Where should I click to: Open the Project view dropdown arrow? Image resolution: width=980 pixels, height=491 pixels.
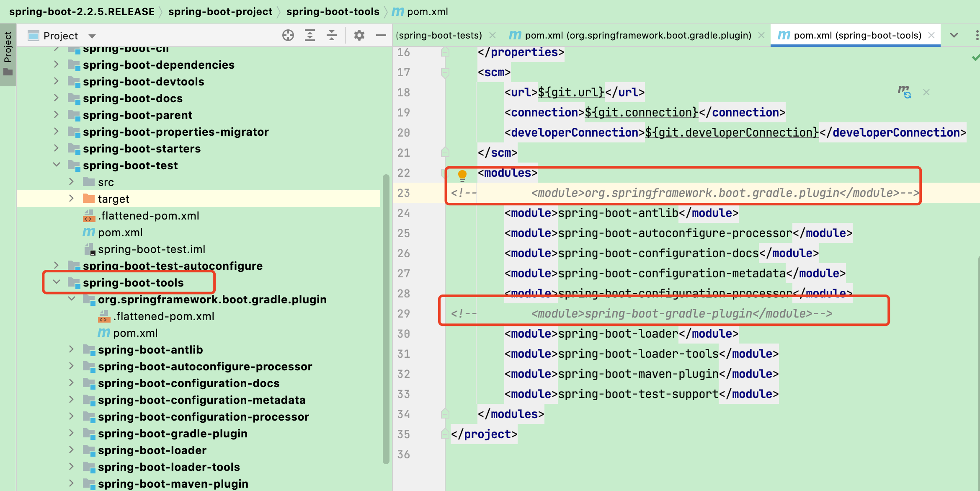click(x=92, y=36)
